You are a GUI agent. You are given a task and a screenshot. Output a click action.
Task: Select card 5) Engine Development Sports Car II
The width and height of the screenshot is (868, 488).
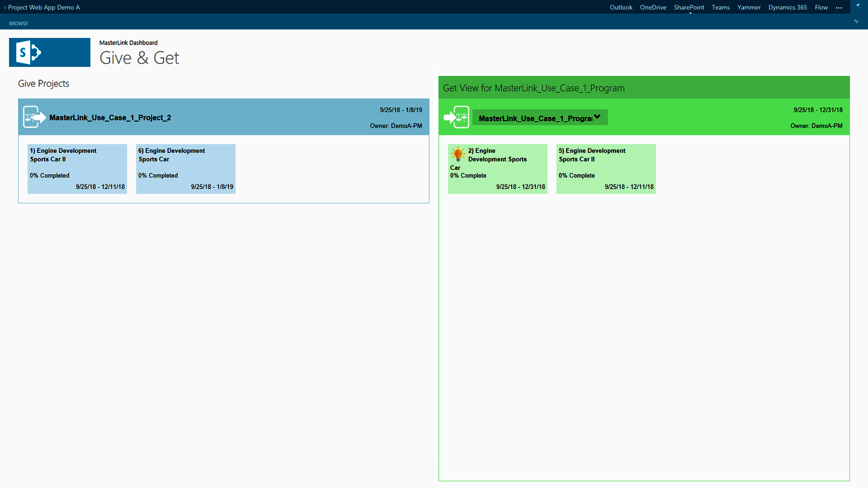tap(606, 169)
